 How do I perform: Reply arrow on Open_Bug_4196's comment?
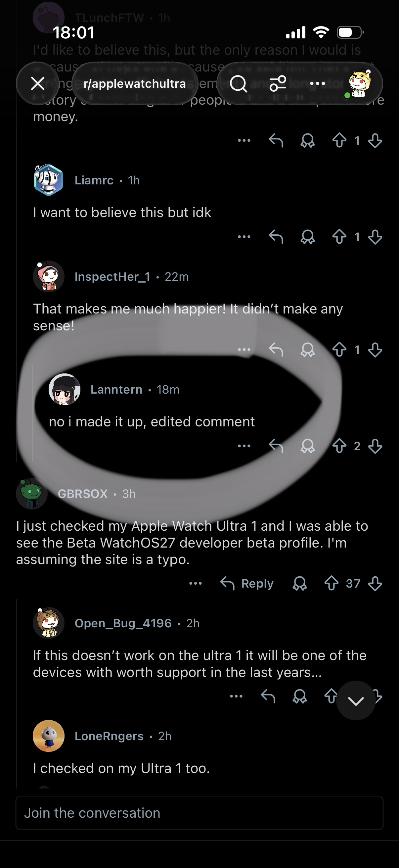pyautogui.click(x=268, y=696)
